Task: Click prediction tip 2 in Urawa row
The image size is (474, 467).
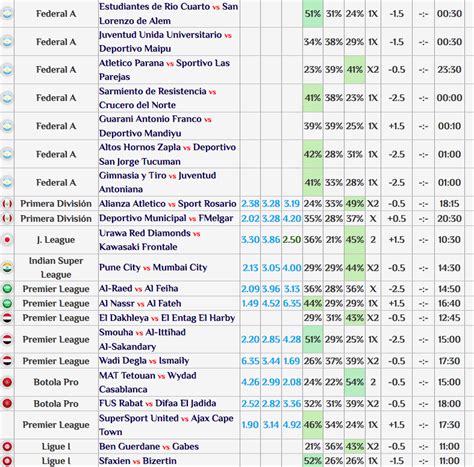Action: coord(373,240)
